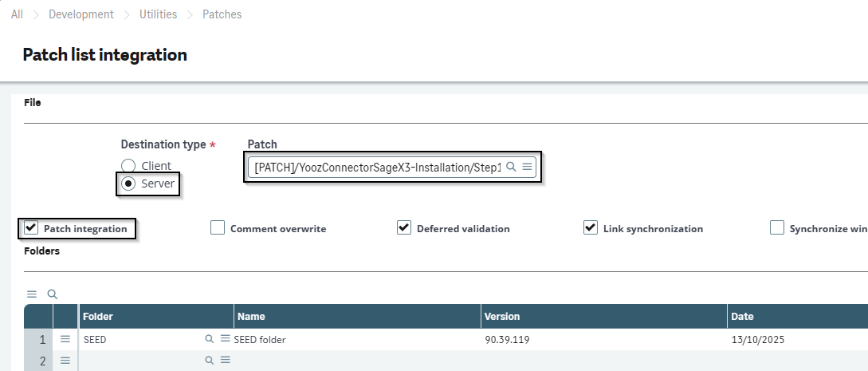Sort by the Folder column header
868x371 pixels.
tap(157, 316)
